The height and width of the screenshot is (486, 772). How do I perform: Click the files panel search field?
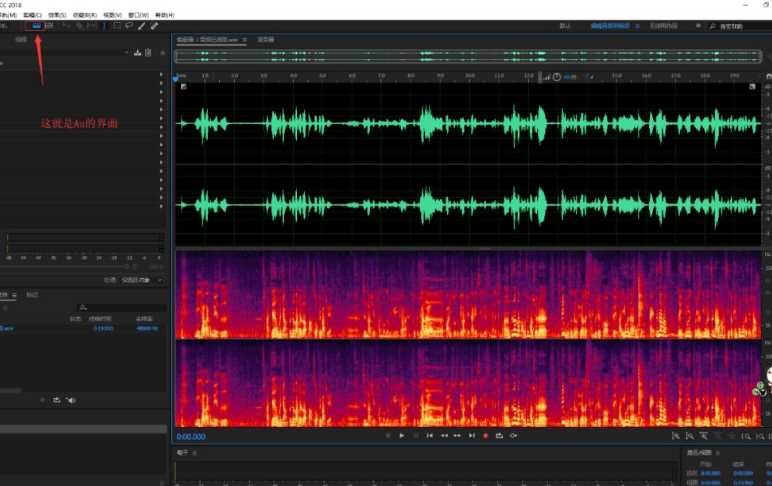tap(122, 308)
